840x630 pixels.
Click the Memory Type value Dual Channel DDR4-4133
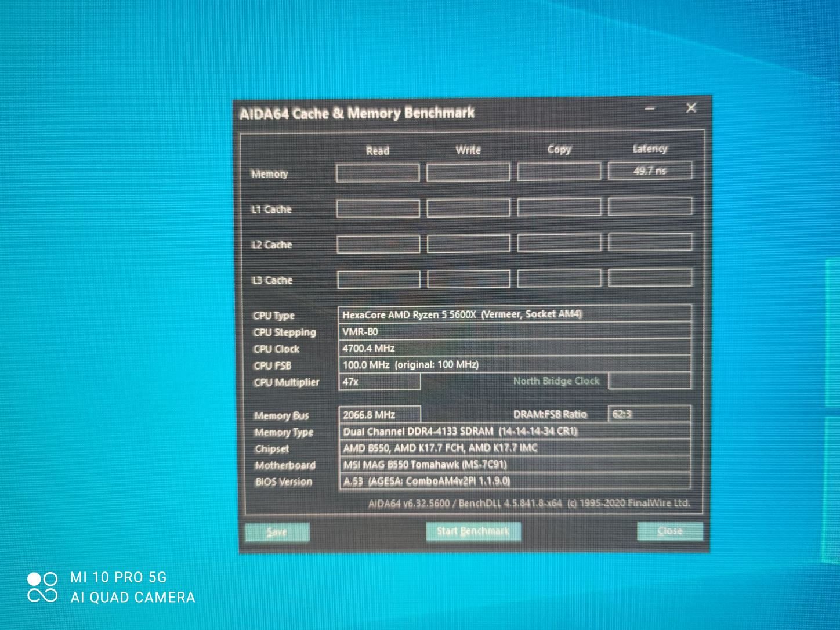(x=515, y=431)
